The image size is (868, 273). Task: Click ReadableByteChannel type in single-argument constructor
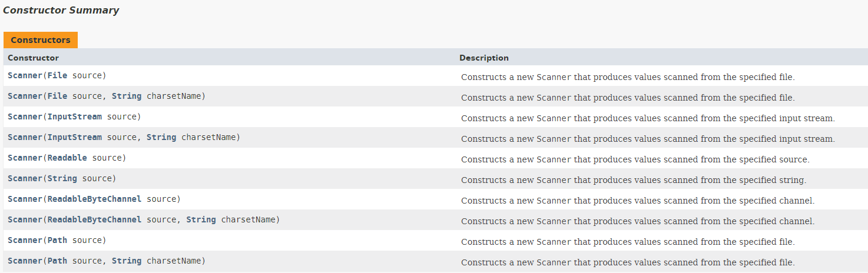[x=94, y=199]
